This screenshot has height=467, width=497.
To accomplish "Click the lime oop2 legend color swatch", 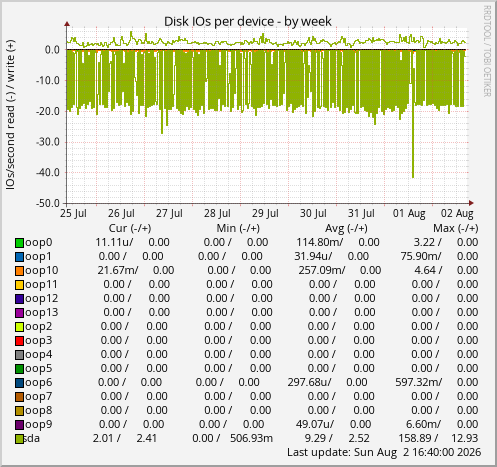I will tap(19, 327).
